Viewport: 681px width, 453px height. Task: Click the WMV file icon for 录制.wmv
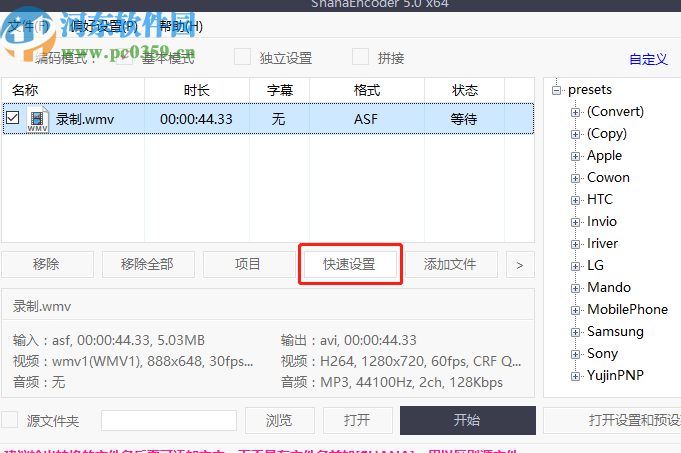click(x=37, y=119)
